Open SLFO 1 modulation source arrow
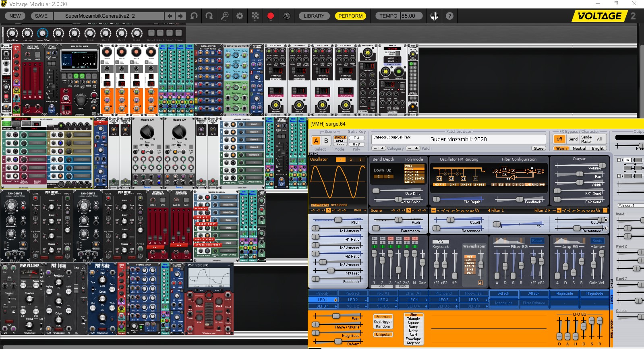 (x=335, y=306)
